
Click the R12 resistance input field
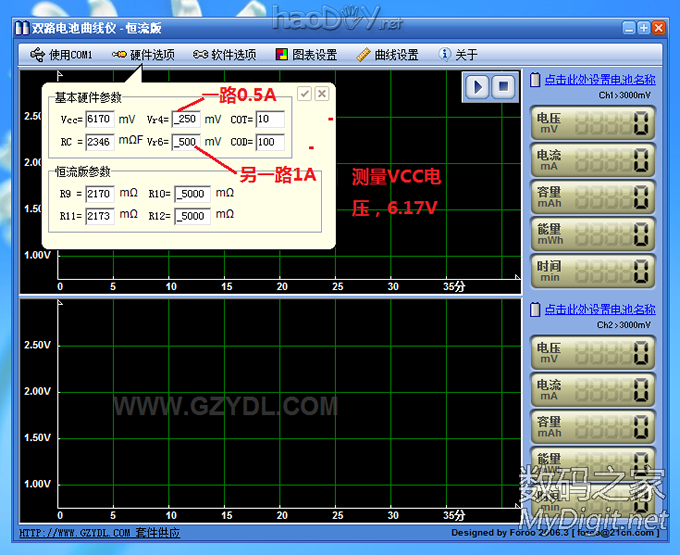point(192,216)
